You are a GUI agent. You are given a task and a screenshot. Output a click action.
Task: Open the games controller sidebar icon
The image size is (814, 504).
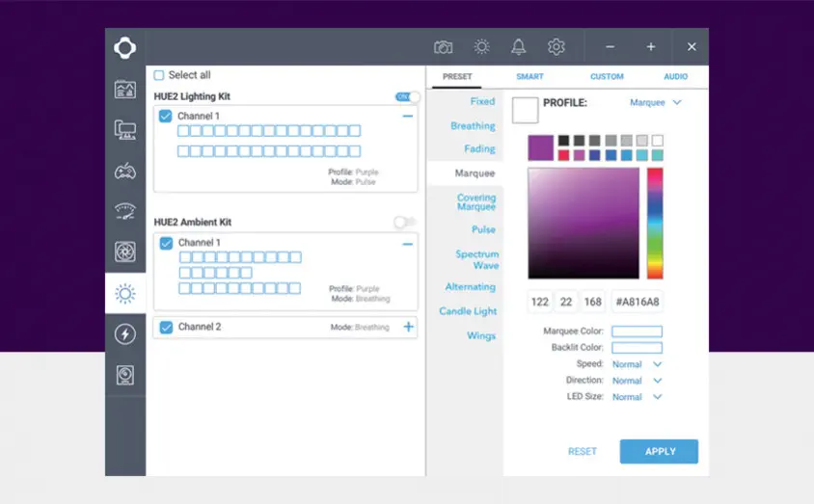[x=125, y=171]
